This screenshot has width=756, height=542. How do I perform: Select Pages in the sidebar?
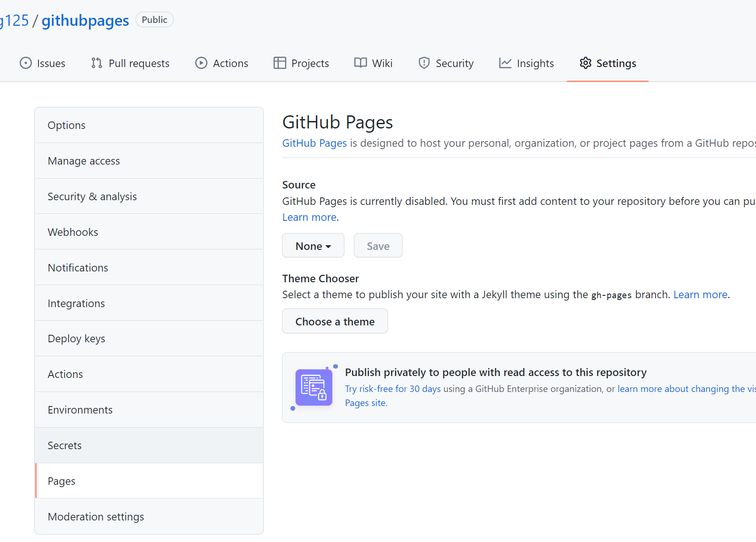[149, 481]
